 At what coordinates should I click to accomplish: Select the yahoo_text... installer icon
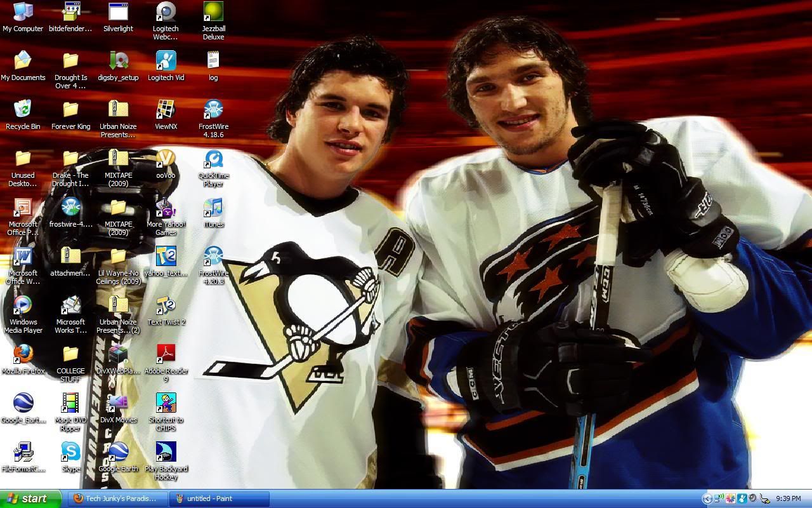pyautogui.click(x=166, y=262)
